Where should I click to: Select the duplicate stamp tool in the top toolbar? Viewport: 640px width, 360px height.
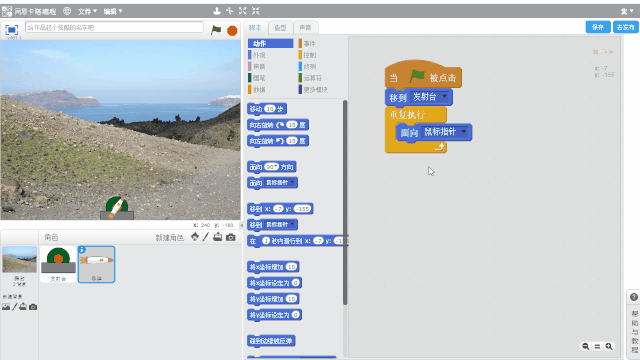[217, 11]
